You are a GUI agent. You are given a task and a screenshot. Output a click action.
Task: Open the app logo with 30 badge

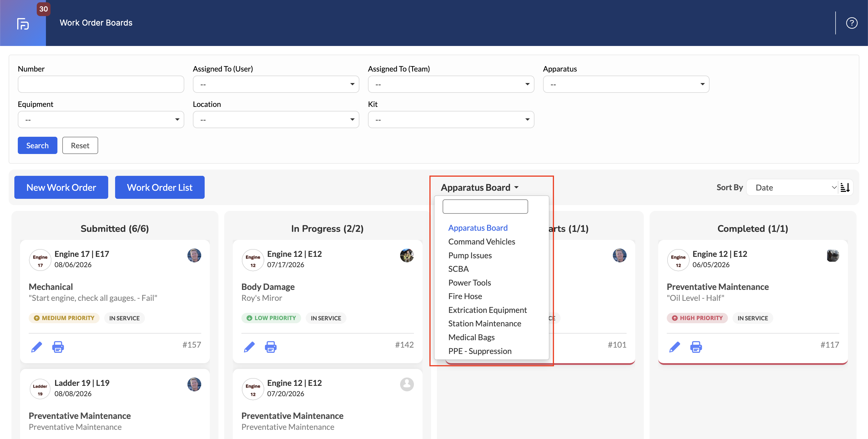(x=23, y=23)
